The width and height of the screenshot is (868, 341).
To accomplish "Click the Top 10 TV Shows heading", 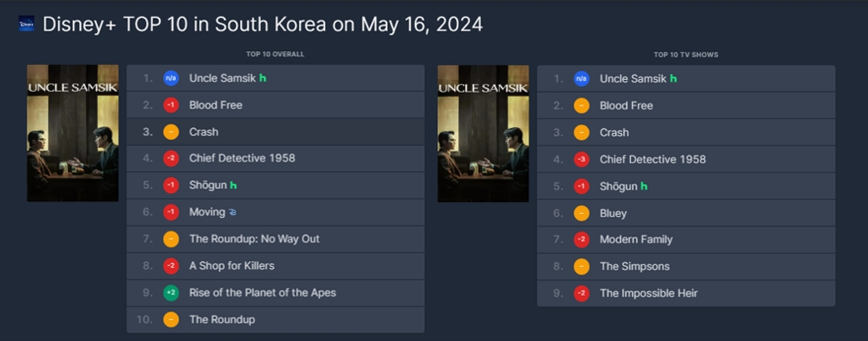I will [686, 55].
